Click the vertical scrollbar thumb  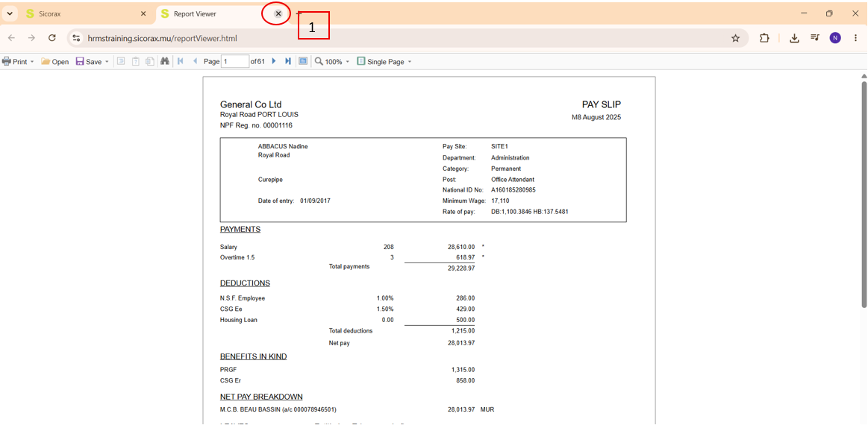[864, 194]
